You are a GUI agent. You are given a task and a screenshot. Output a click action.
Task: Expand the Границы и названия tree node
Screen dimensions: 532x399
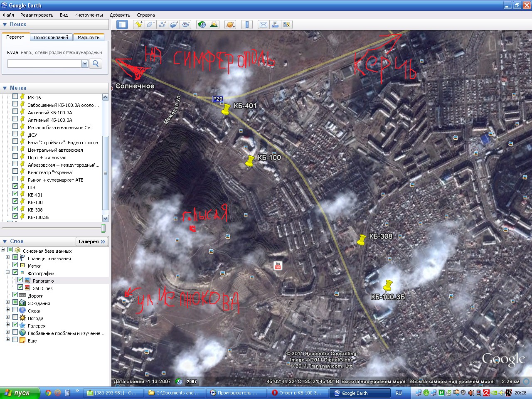[x=8, y=258]
